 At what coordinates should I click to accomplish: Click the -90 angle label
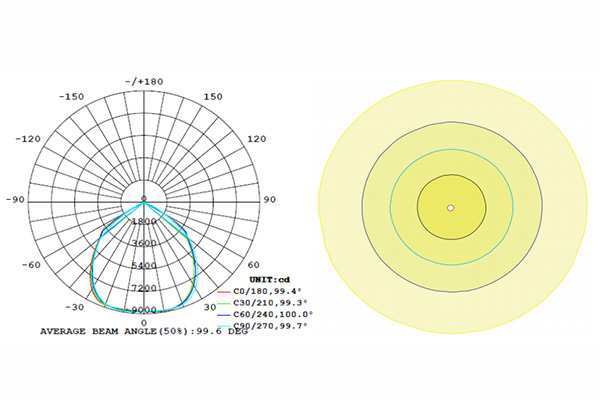(16, 200)
